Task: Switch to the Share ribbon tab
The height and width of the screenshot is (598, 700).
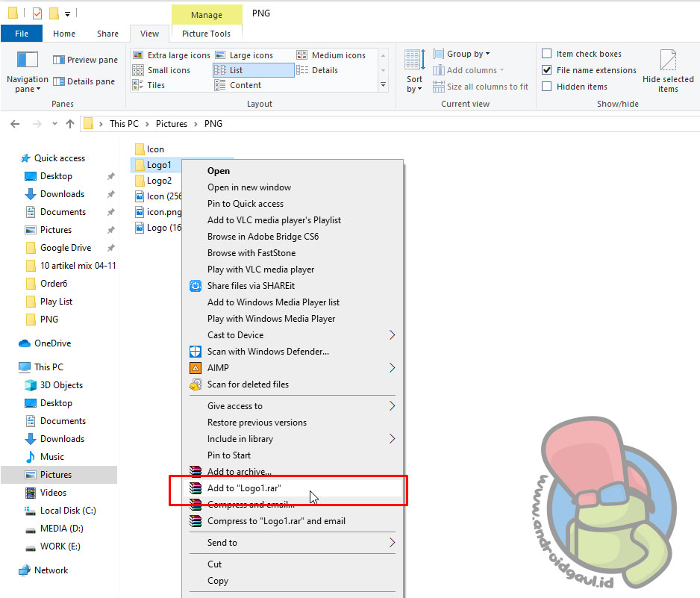Action: [107, 34]
